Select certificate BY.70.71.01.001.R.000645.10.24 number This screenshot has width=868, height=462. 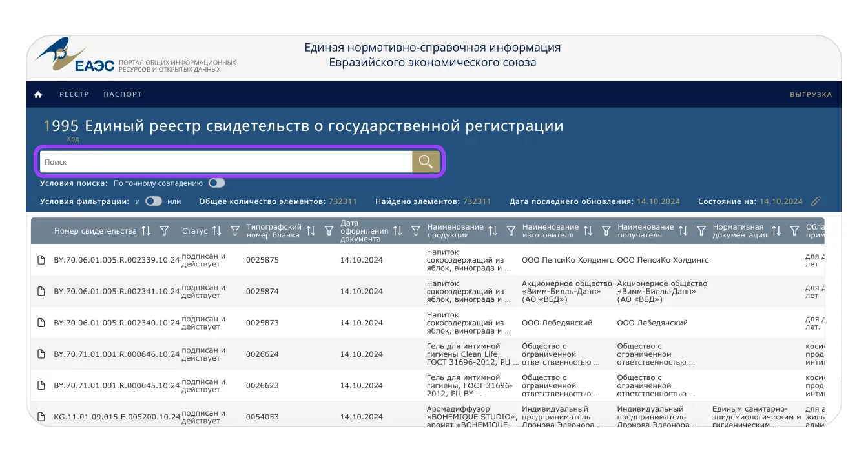point(117,386)
